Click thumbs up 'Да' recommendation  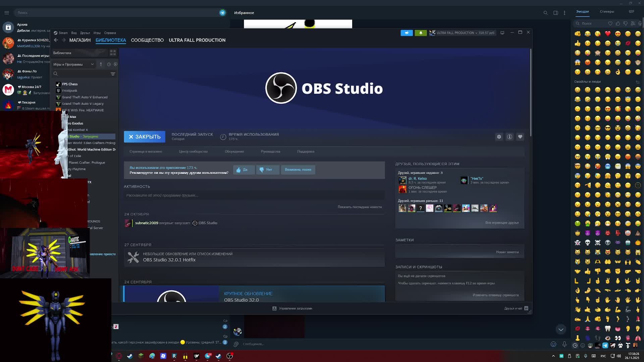(x=244, y=170)
